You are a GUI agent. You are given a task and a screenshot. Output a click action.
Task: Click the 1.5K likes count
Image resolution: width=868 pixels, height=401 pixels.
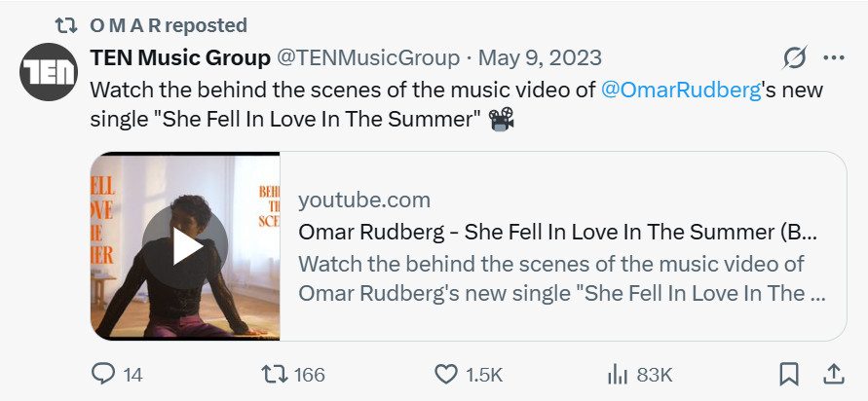pos(483,375)
